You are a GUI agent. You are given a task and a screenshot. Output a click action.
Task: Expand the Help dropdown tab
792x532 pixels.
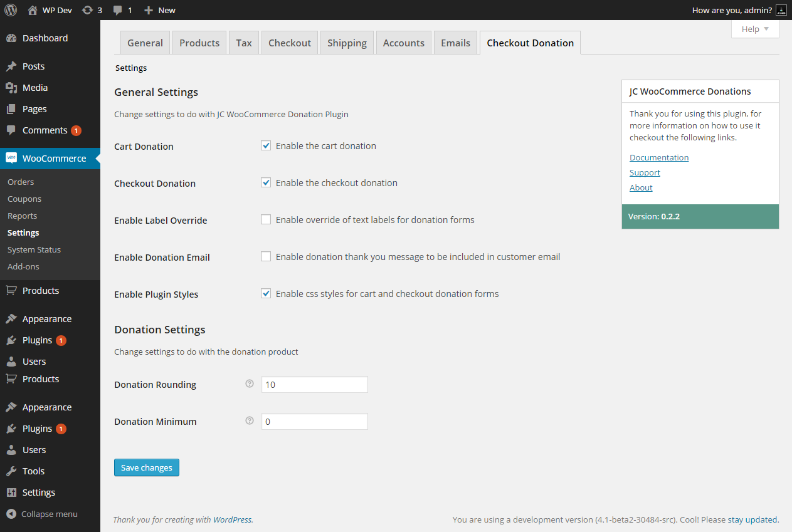(x=755, y=29)
